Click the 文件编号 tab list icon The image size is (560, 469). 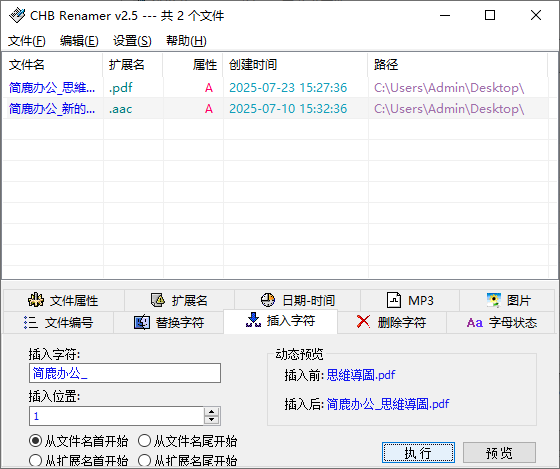pos(31,322)
